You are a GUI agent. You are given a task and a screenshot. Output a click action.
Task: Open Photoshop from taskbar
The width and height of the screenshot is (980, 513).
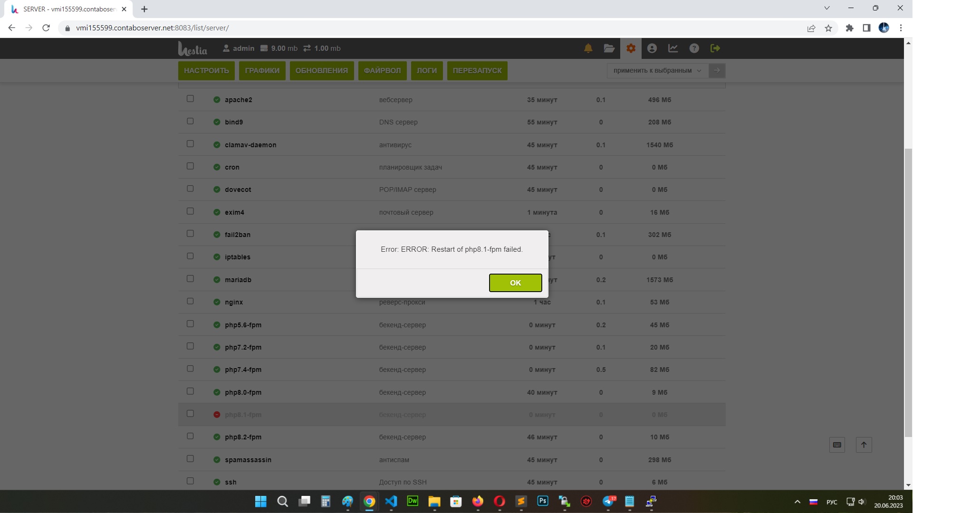(x=543, y=501)
